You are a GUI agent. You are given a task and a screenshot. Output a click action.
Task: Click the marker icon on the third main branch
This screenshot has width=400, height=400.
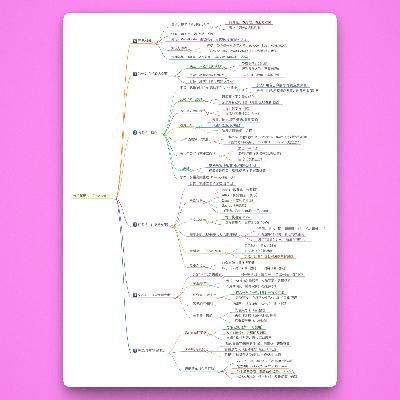[135, 132]
